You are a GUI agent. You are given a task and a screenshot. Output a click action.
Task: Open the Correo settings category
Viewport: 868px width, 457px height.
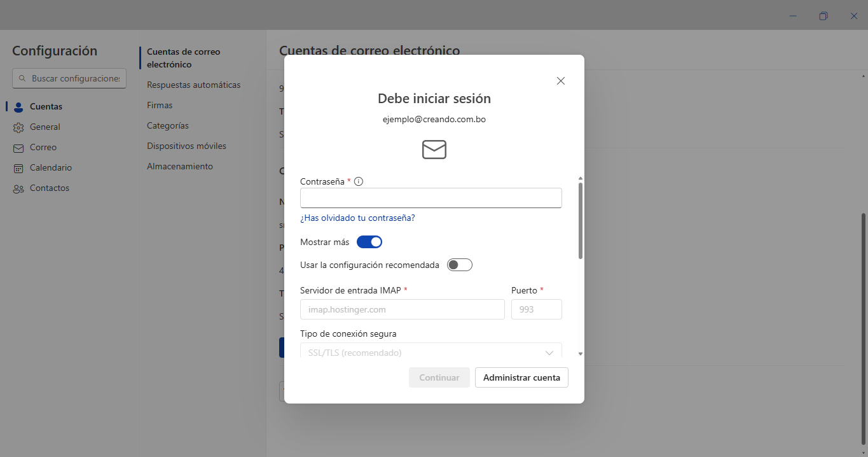click(x=43, y=147)
